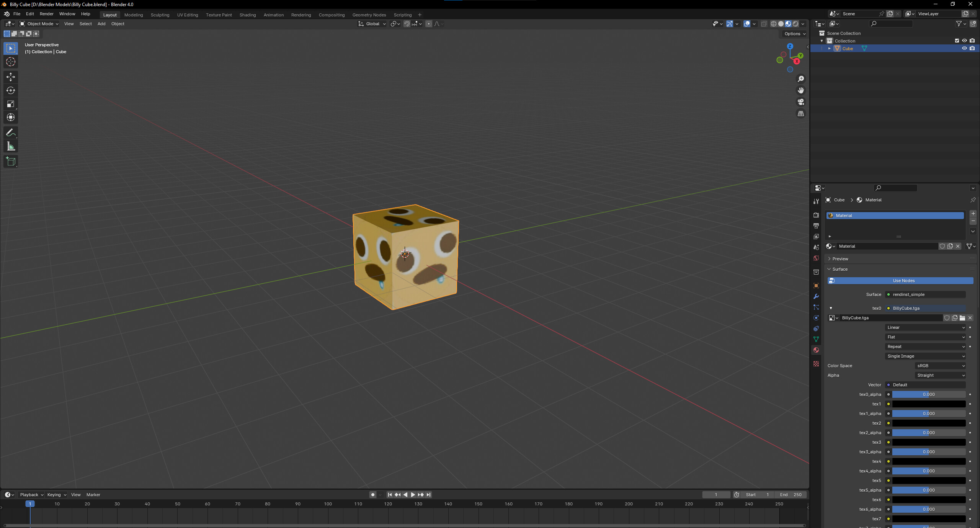Screen dimensions: 980x528
Task: Open the Object Mode dropdown
Action: click(x=39, y=24)
